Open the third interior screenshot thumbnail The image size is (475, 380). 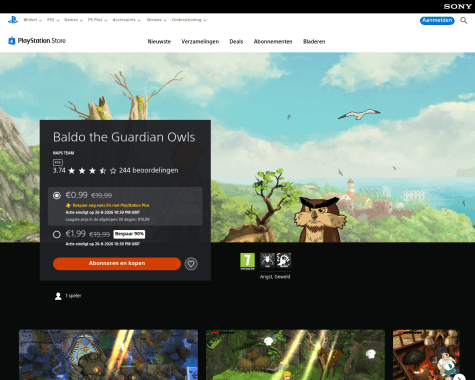coord(426,355)
